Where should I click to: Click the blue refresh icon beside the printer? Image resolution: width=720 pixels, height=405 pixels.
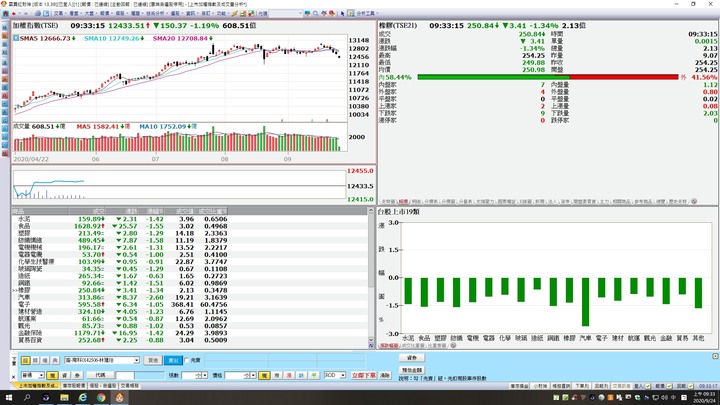(46, 13)
